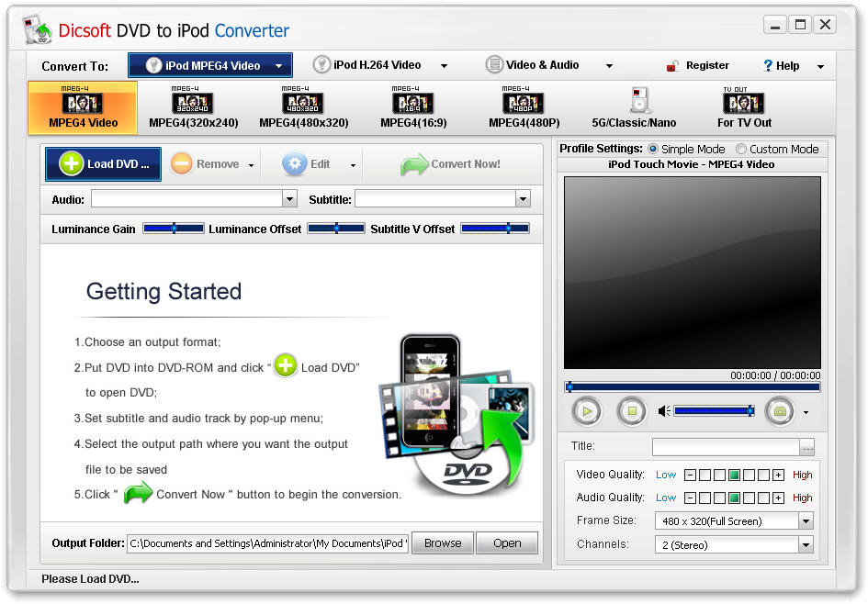
Task: Switch to iPod H.264 Video category
Action: (x=367, y=65)
